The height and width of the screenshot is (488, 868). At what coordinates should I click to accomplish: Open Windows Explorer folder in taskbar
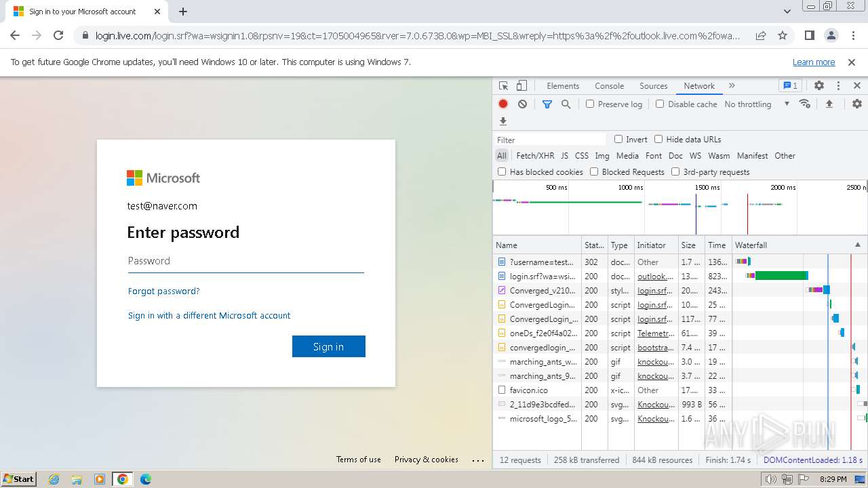77,479
